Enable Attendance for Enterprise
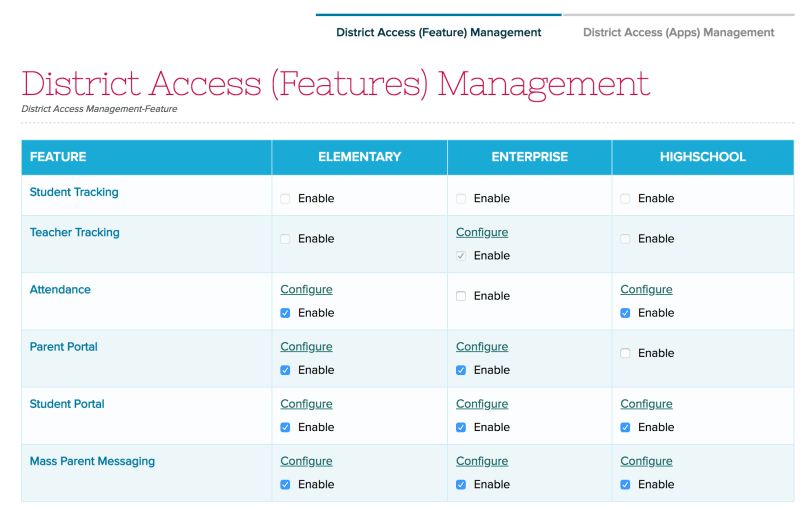 click(x=461, y=296)
